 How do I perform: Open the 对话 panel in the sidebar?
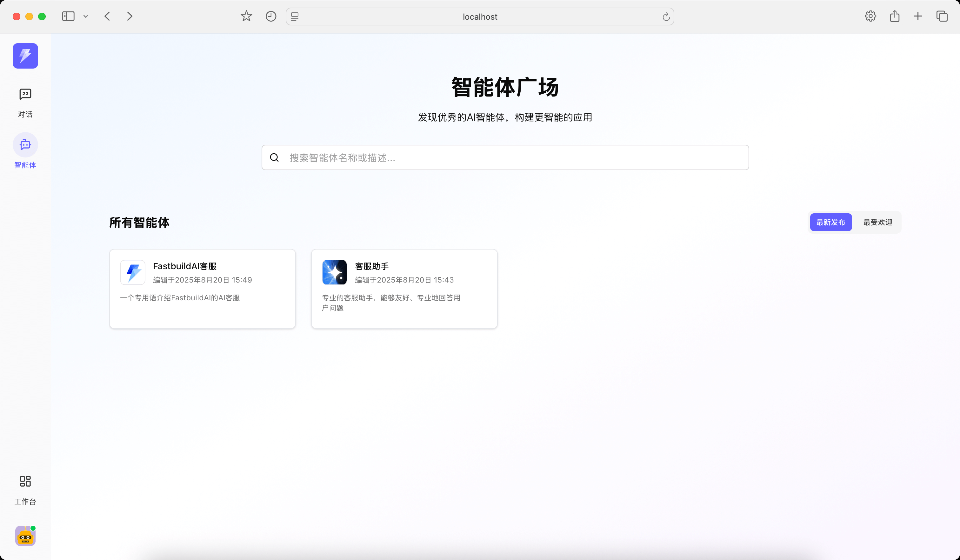point(25,102)
